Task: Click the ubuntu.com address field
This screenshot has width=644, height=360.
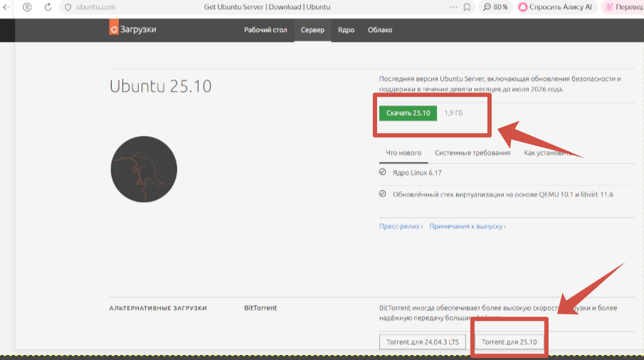Action: pyautogui.click(x=95, y=7)
